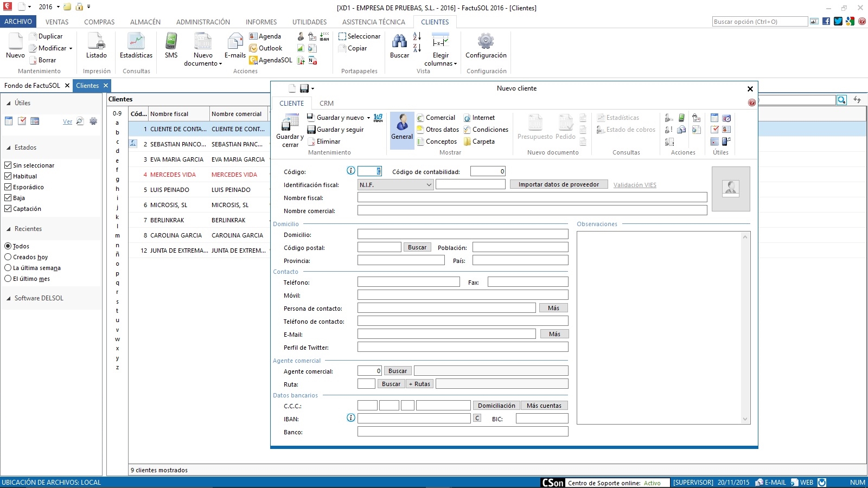Select La última semana option
The image size is (868, 488).
click(x=8, y=268)
